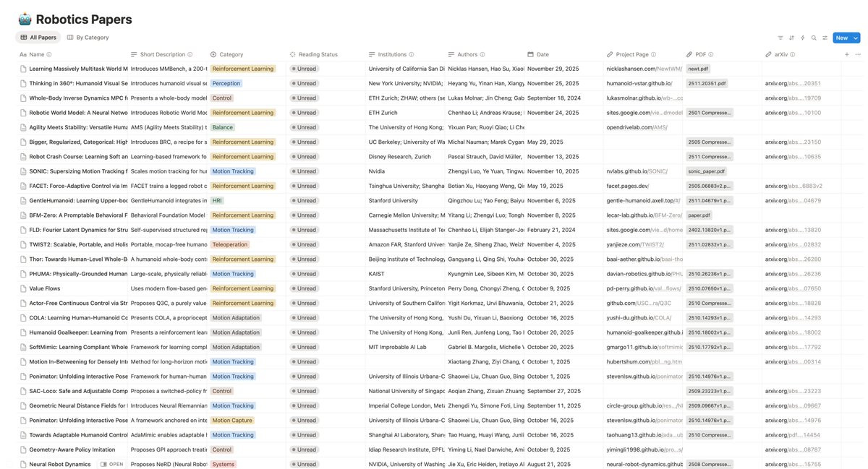This screenshot has width=868, height=469.
Task: Open the filter icon in the toolbar
Action: [780, 38]
